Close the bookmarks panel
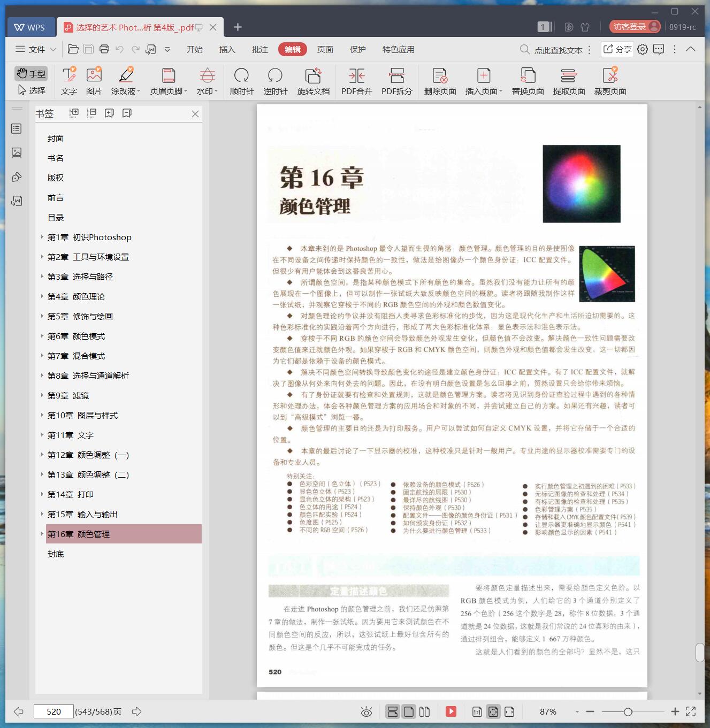Screen dimensions: 710x728 coord(195,114)
